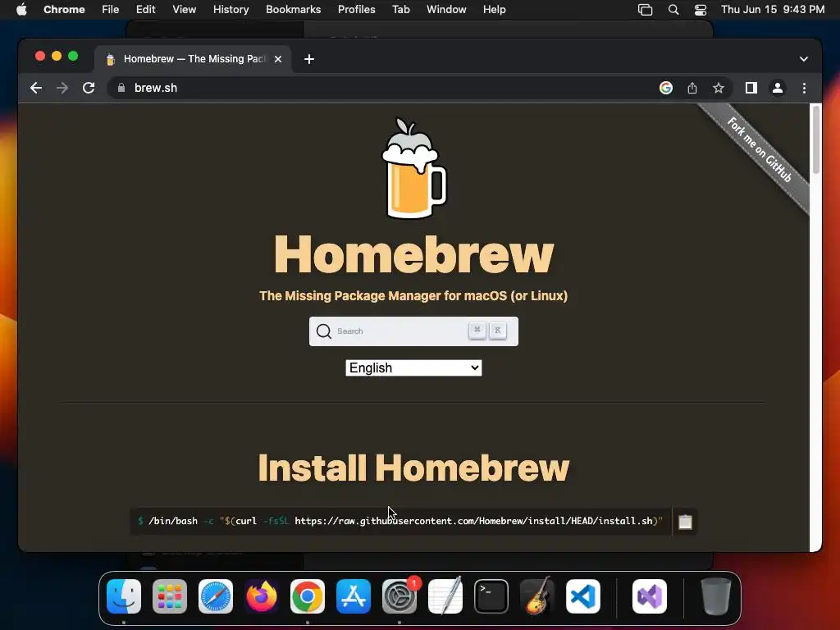The width and height of the screenshot is (840, 630).
Task: Open Launchpad from the Dock
Action: coord(170,596)
